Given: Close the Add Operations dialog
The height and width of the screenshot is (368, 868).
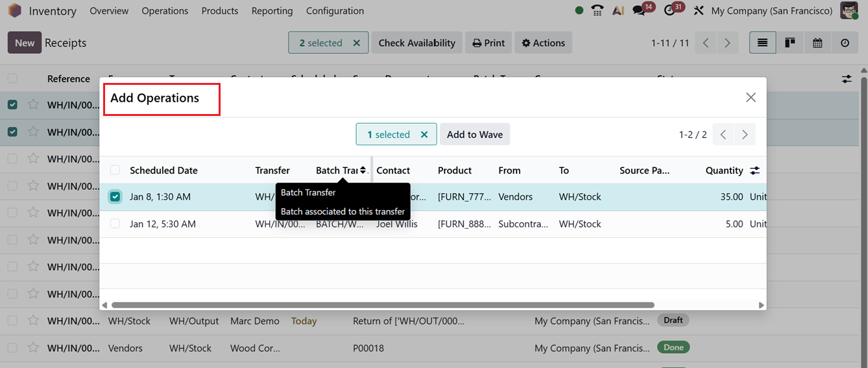Looking at the screenshot, I should (751, 97).
